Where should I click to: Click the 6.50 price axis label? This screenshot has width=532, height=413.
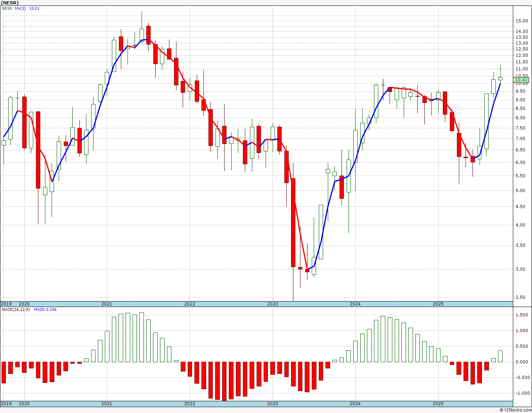[520, 150]
